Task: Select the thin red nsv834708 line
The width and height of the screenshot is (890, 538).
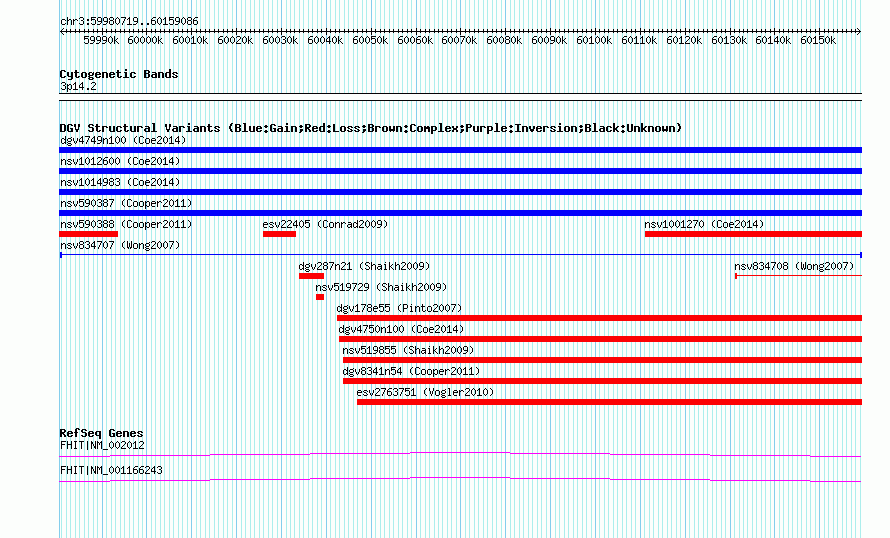Action: [799, 276]
